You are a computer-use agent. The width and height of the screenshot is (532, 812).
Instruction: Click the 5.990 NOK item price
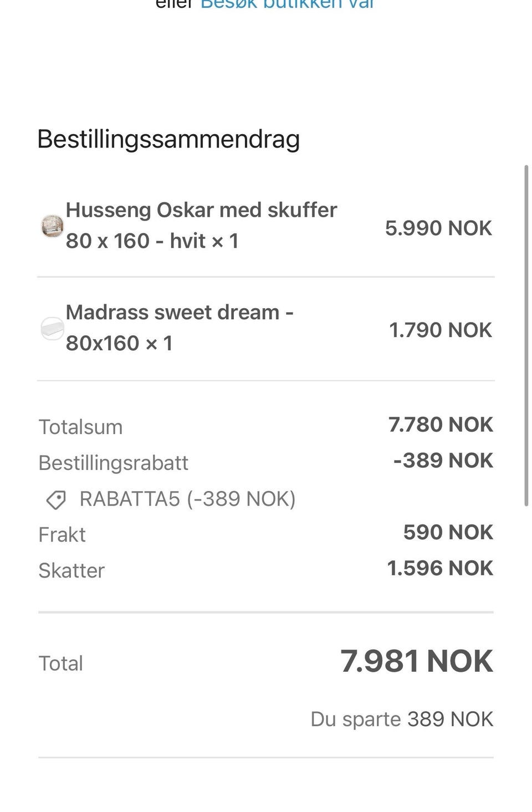[x=438, y=228]
